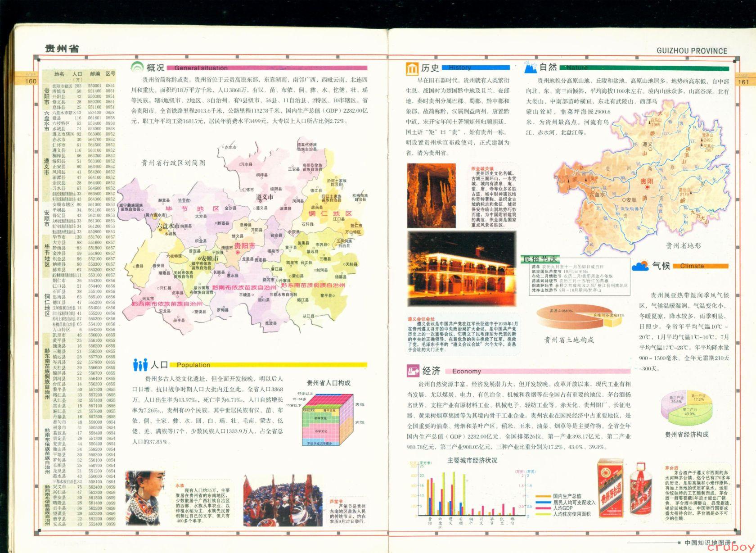Image resolution: width=756 pixels, height=553 pixels.
Task: Click the 水族 caption heading
Action: (180, 486)
